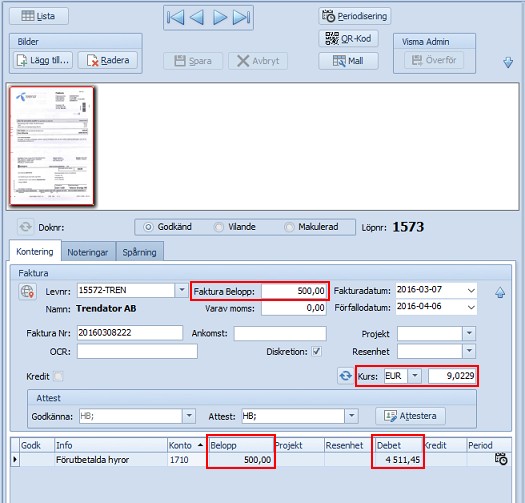Open the Förfallodatum date dropdown
Image resolution: width=525 pixels, height=503 pixels.
click(x=471, y=307)
